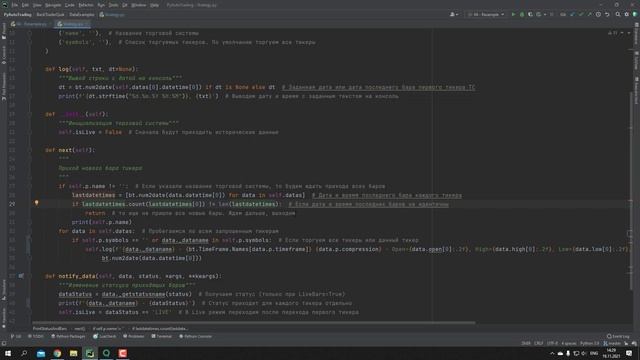Image resolution: width=640 pixels, height=360 pixels.
Task: Click BackTraderQuik in the navigation bar
Action: coord(50,14)
